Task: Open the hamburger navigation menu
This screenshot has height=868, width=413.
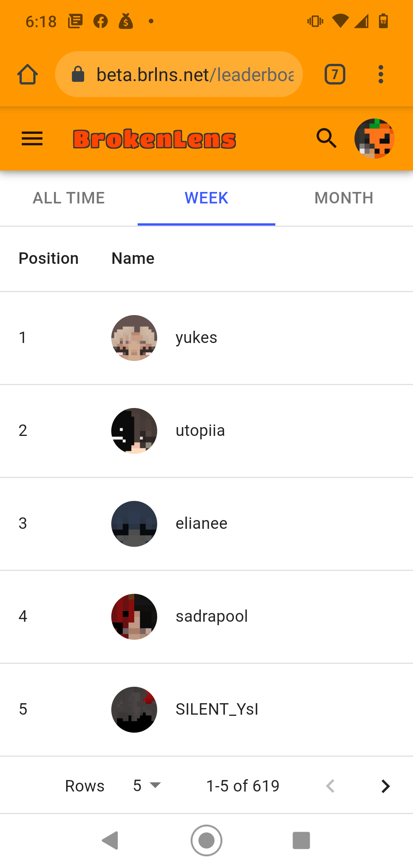Action: pos(32,139)
